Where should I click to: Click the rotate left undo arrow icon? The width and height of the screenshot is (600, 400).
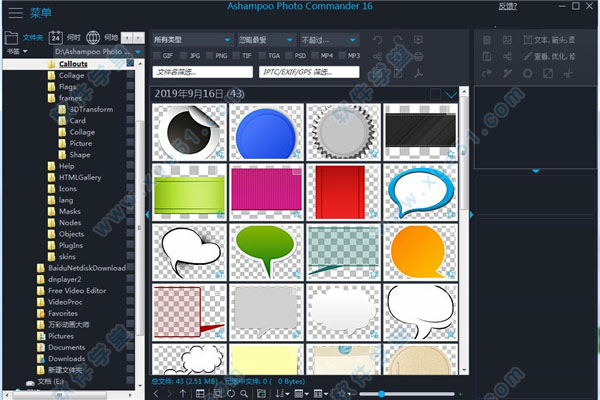(377, 40)
